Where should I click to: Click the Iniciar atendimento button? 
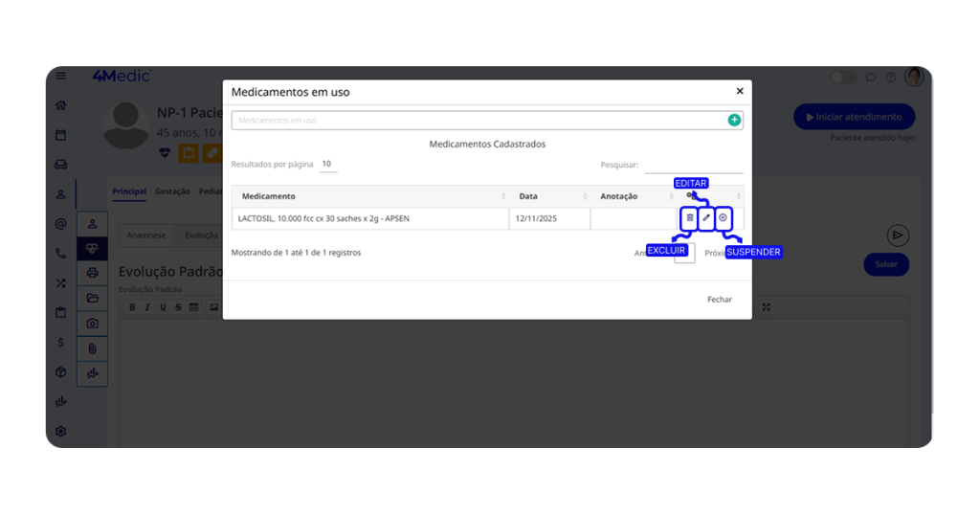[854, 117]
